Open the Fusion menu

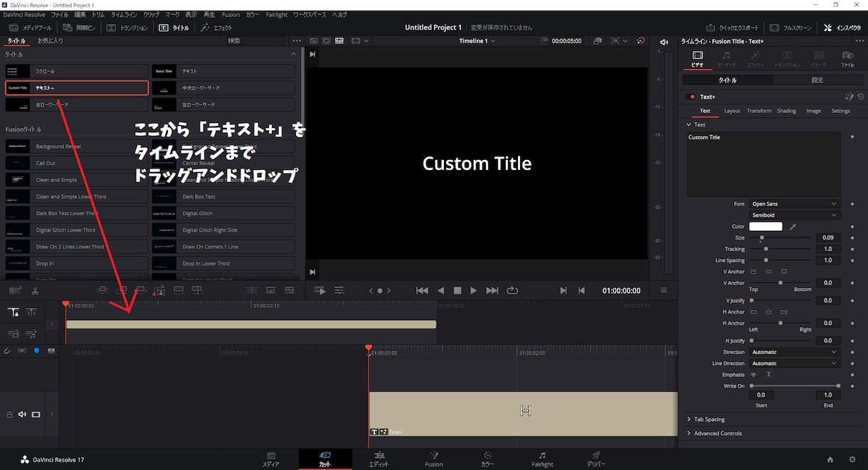tap(231, 14)
